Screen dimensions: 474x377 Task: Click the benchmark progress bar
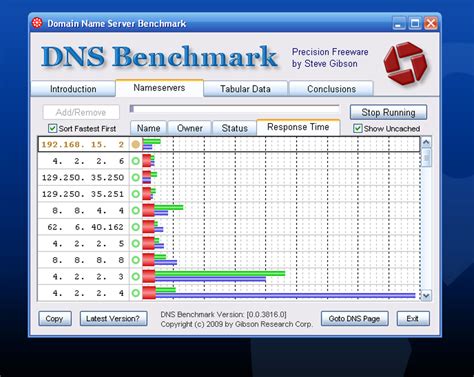point(235,109)
